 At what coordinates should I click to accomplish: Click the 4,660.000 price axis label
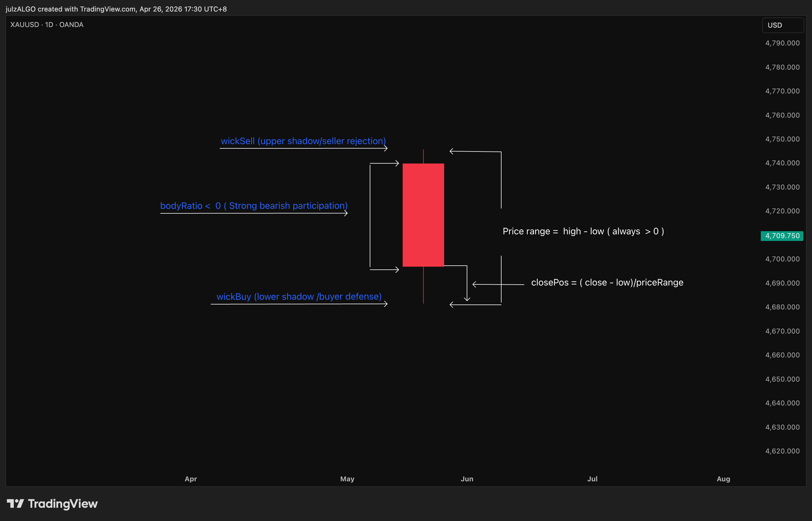pos(783,355)
